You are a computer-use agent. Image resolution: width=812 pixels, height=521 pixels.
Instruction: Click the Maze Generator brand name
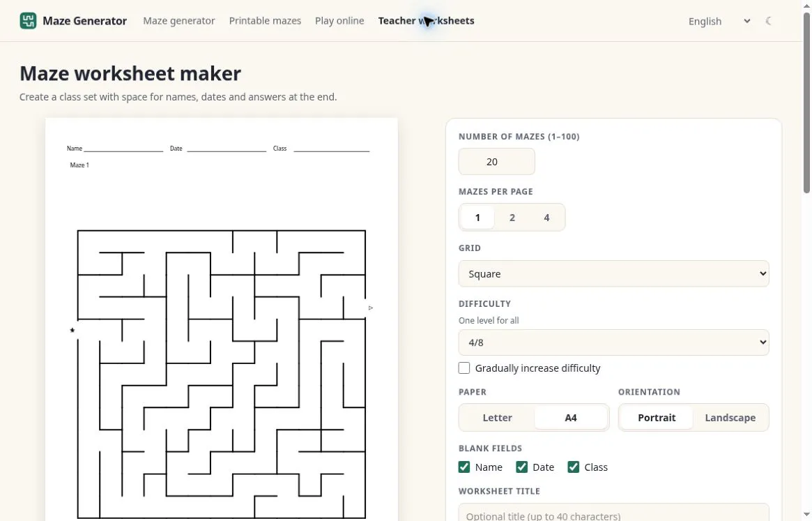(x=84, y=21)
